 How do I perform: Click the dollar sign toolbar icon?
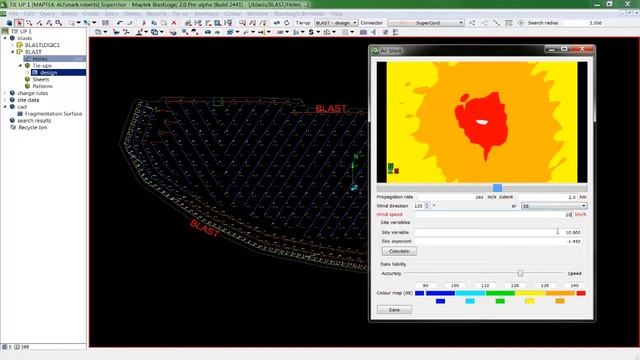311,32
